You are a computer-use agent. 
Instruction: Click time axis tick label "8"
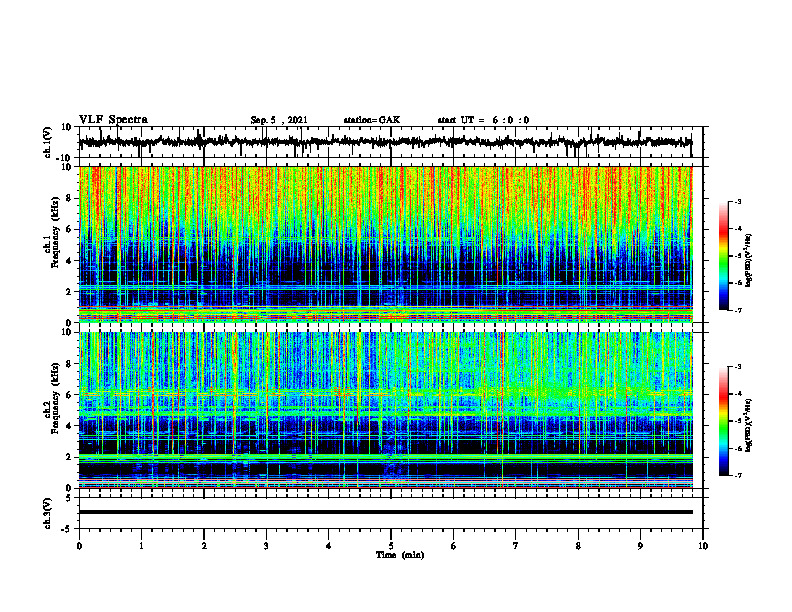point(578,546)
